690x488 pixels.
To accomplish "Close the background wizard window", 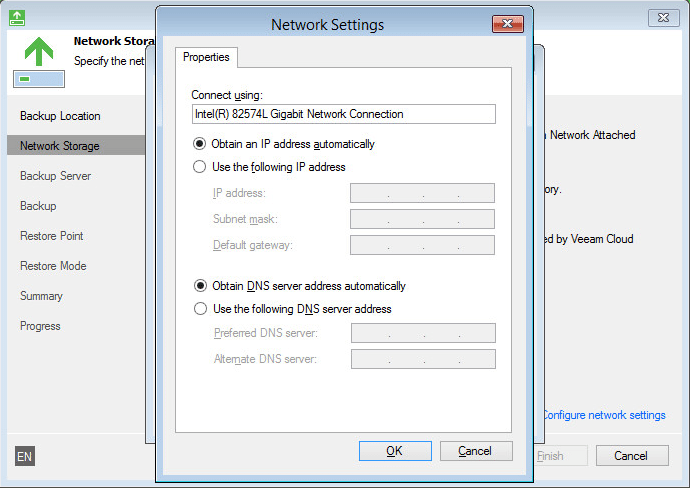I will point(663,18).
